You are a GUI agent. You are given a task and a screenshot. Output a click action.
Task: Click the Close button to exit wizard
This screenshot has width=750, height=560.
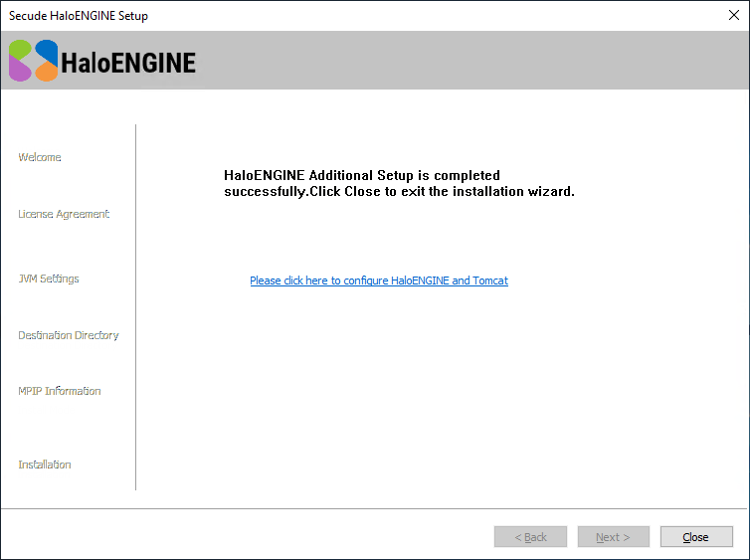pyautogui.click(x=696, y=536)
